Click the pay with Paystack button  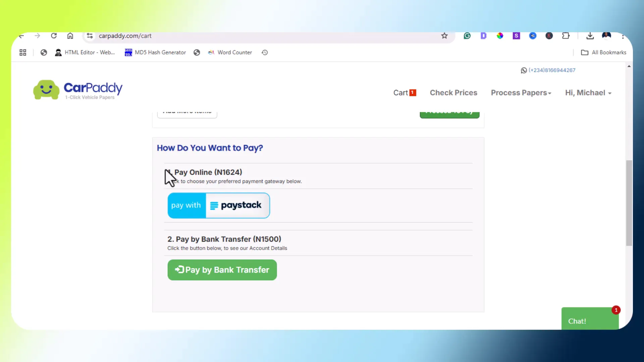click(219, 205)
